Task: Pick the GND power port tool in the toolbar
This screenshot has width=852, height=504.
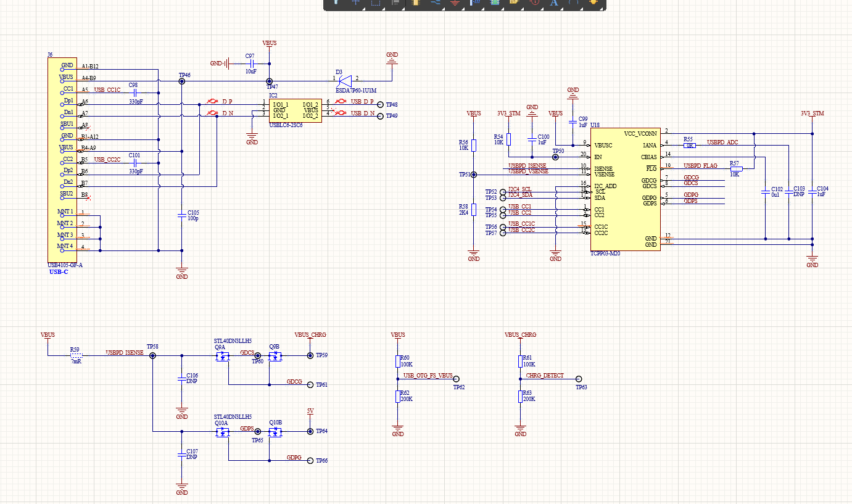Action: click(x=455, y=2)
